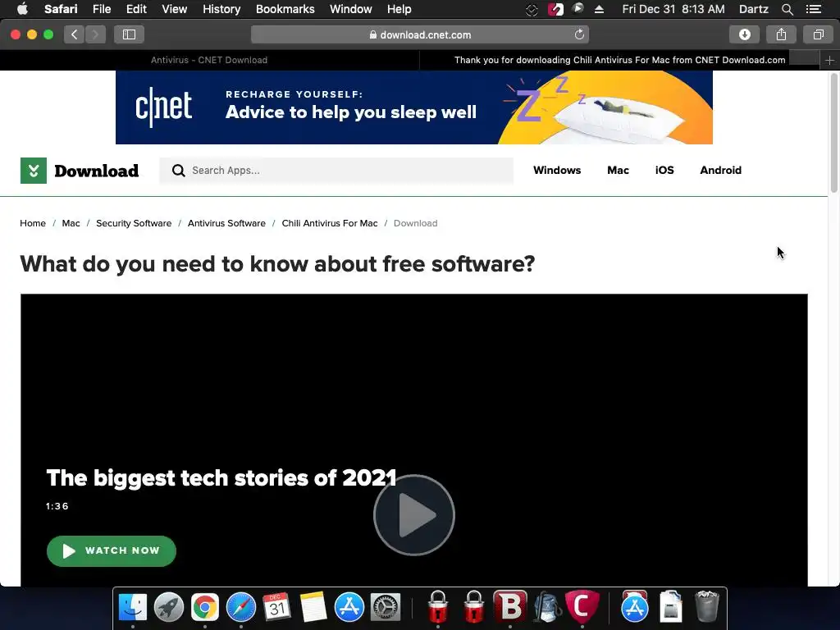
Task: Click the search magnifier in Search Apps
Action: [178, 171]
